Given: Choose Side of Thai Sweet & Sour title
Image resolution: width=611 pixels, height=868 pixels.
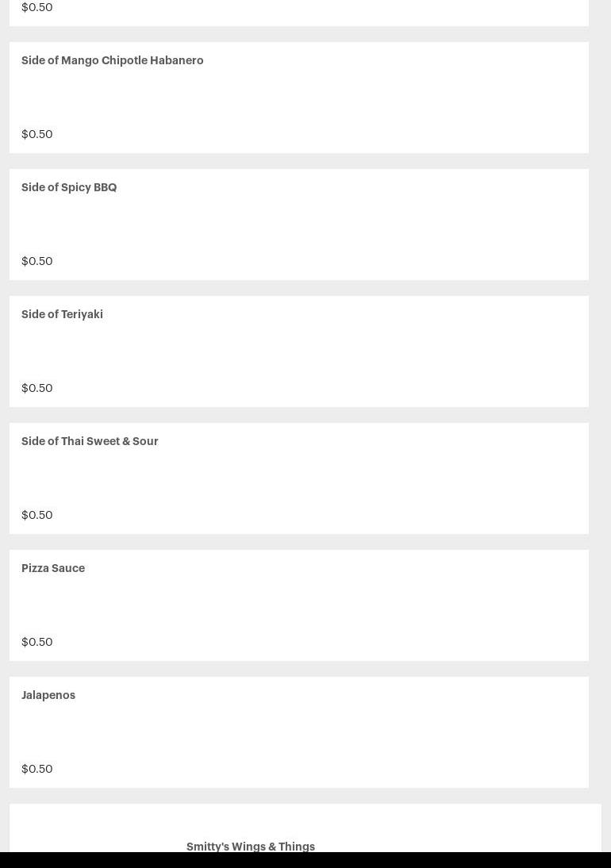Looking at the screenshot, I should tap(90, 442).
